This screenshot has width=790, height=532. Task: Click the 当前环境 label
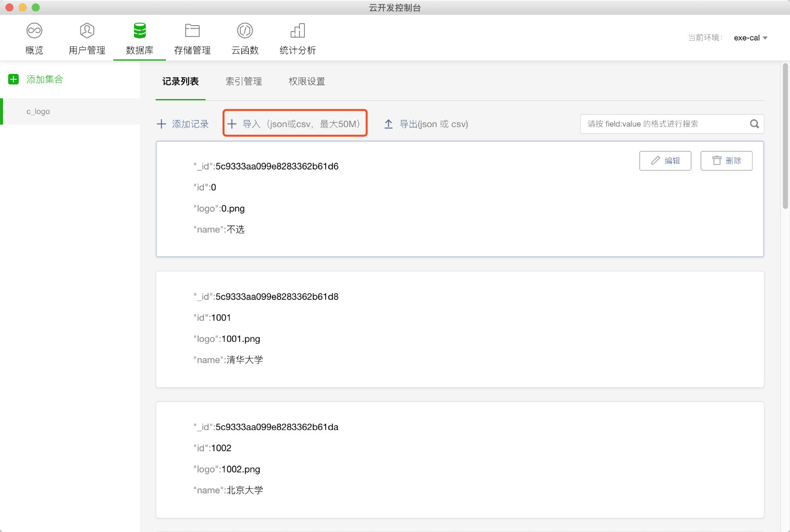point(705,38)
